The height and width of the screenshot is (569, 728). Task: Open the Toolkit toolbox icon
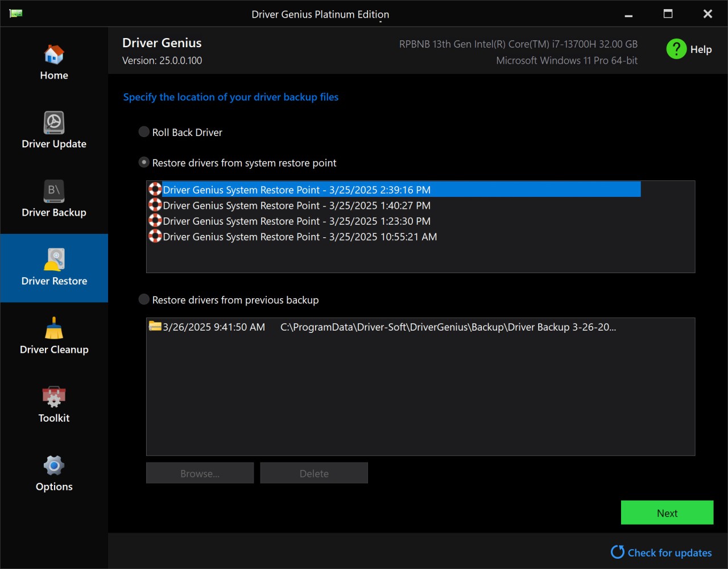[54, 397]
